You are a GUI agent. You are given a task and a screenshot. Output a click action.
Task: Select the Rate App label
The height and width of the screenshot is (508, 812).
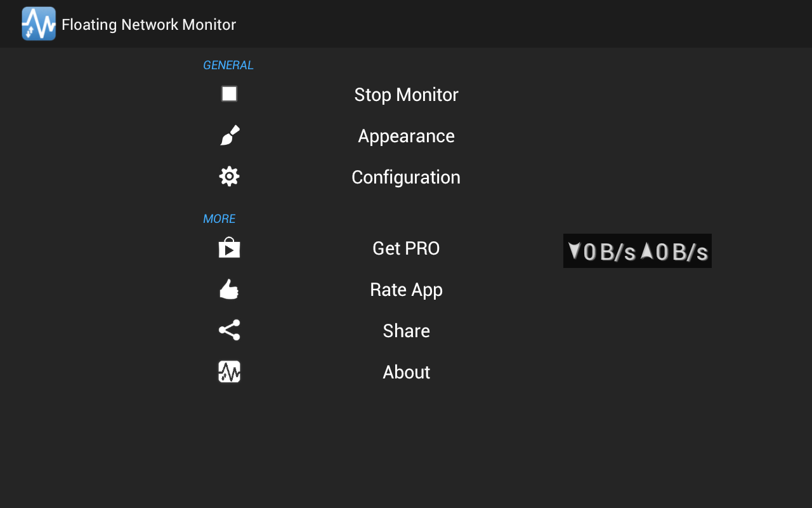pyautogui.click(x=406, y=290)
